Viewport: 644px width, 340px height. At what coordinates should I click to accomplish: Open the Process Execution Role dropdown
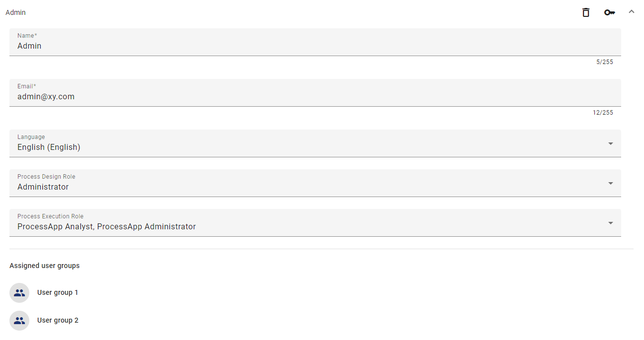610,222
